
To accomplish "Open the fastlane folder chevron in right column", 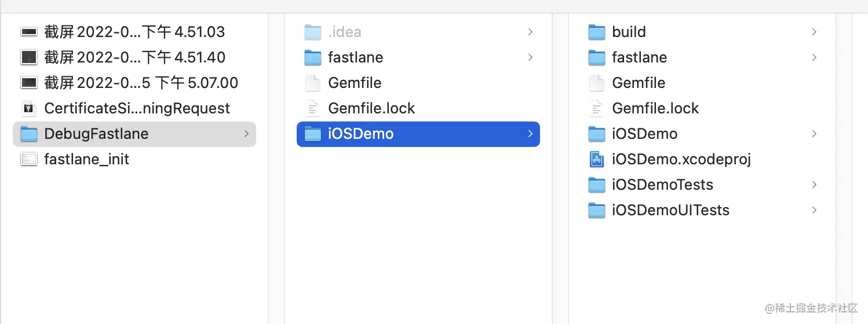I will click(814, 57).
